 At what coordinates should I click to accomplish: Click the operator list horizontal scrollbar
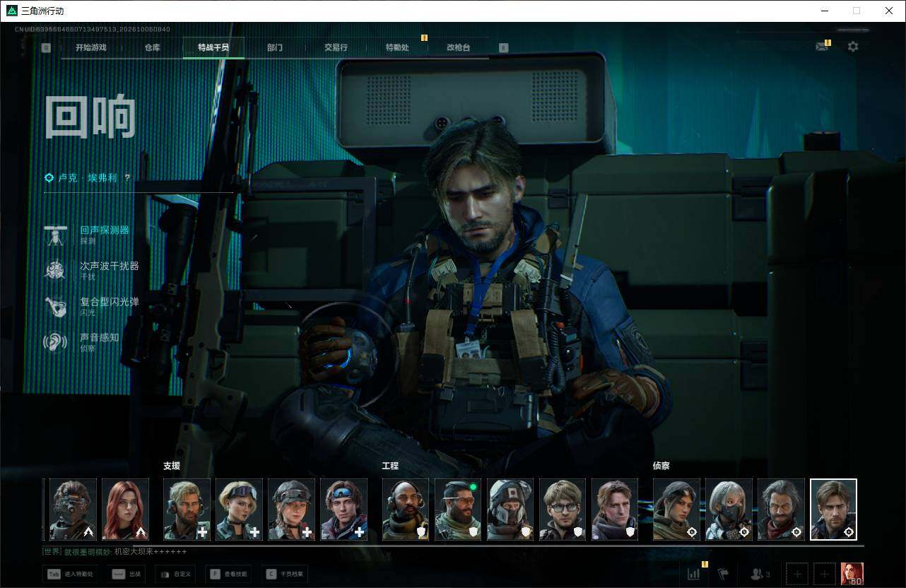(498, 546)
